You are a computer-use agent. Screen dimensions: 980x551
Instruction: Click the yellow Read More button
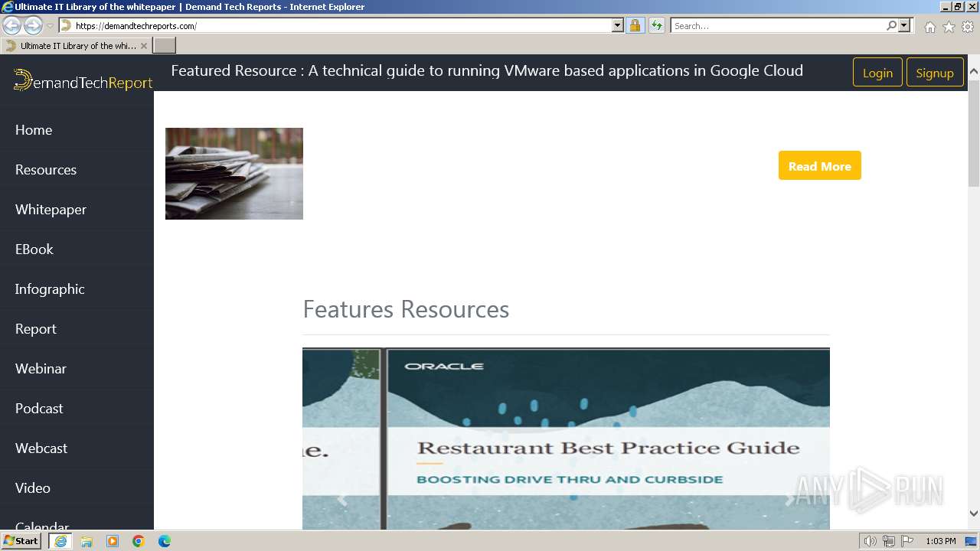(820, 166)
